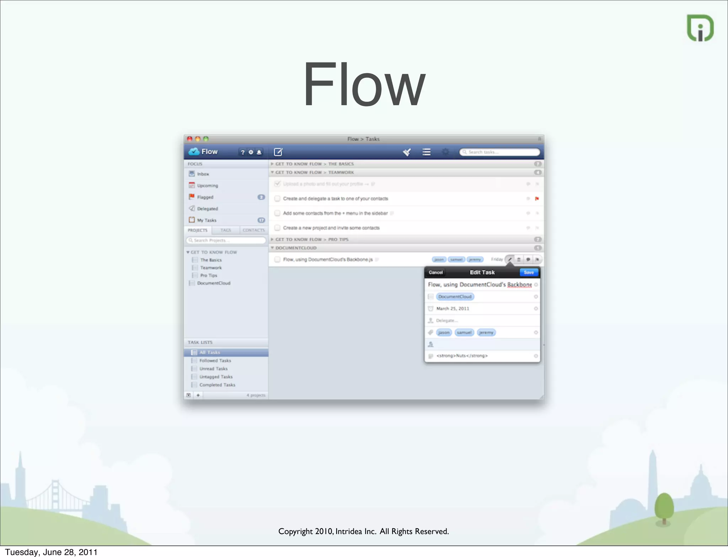Viewport: 728px width, 560px height.
Task: Click Cancel in Edit Task popup
Action: pos(436,273)
